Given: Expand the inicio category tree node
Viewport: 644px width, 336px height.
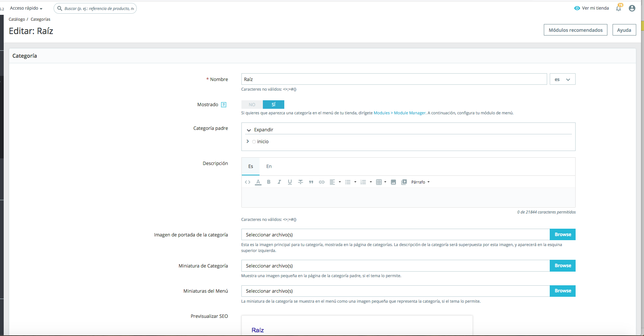Looking at the screenshot, I should coord(248,141).
